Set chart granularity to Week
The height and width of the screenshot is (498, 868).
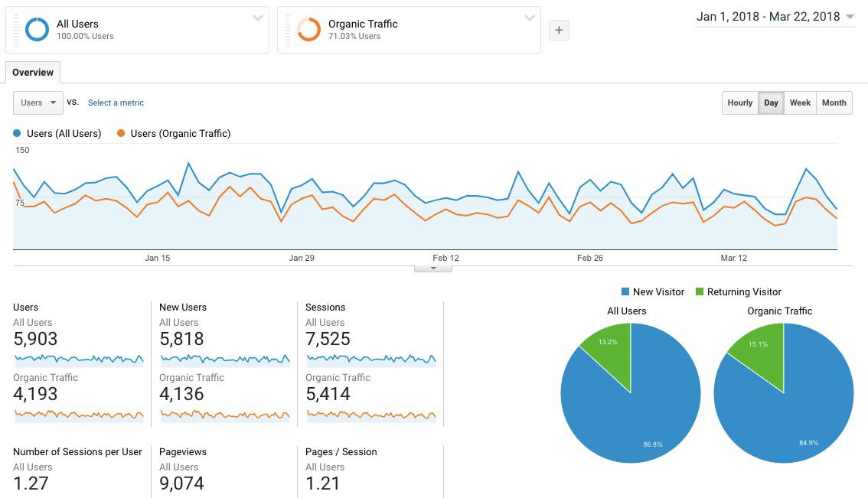[x=800, y=103]
